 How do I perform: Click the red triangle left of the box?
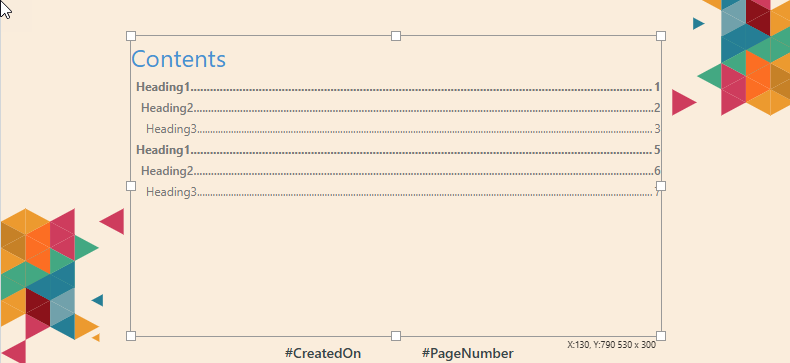coord(114,221)
